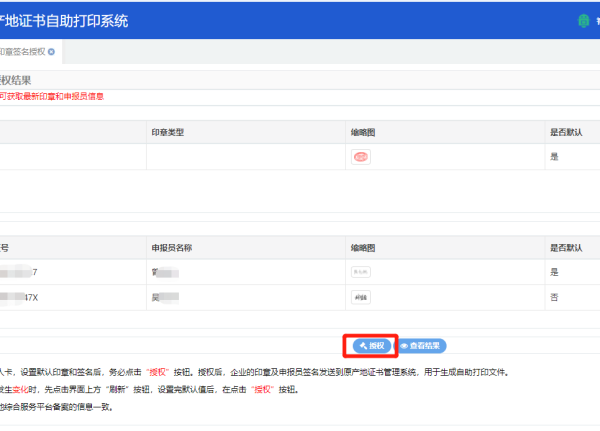The width and height of the screenshot is (600, 431).
Task: Click the 申报员名称 column header
Action: [172, 248]
